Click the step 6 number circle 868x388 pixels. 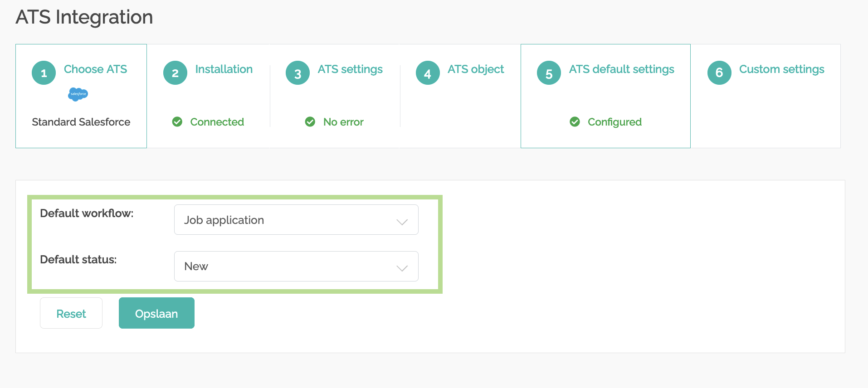tap(719, 73)
